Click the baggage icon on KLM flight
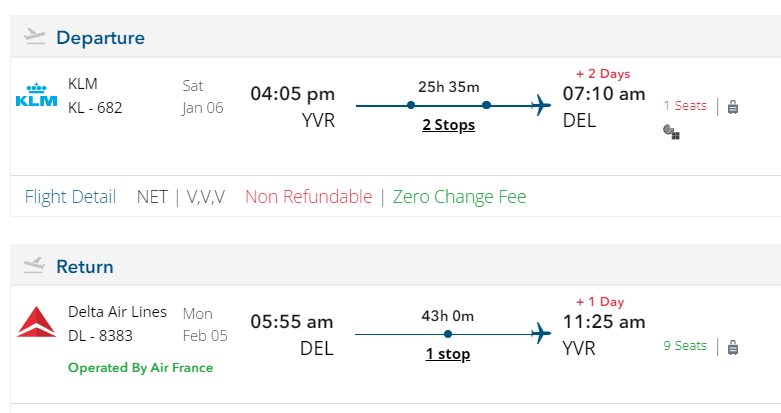Image resolution: width=781 pixels, height=413 pixels. tap(733, 106)
